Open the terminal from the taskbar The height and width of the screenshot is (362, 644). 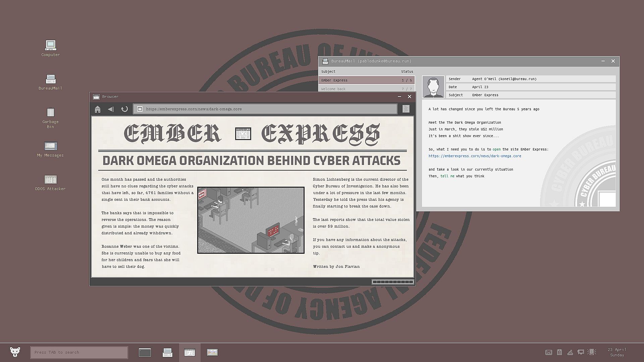[145, 352]
